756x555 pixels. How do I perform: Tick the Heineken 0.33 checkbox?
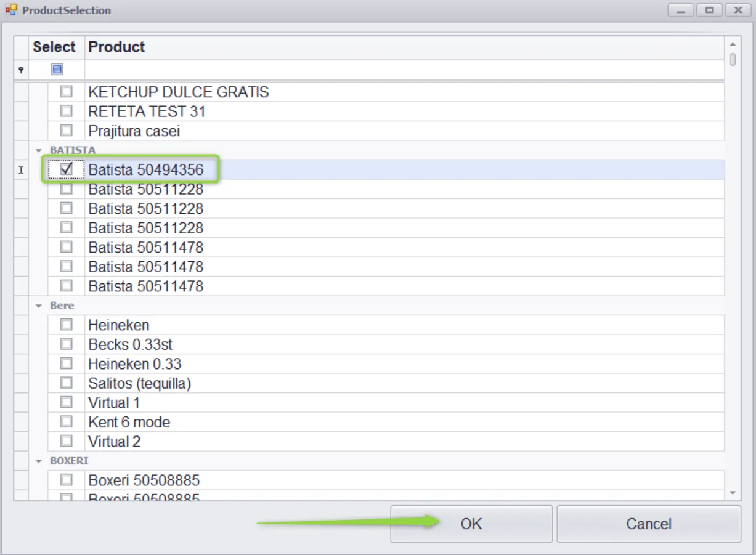(66, 363)
